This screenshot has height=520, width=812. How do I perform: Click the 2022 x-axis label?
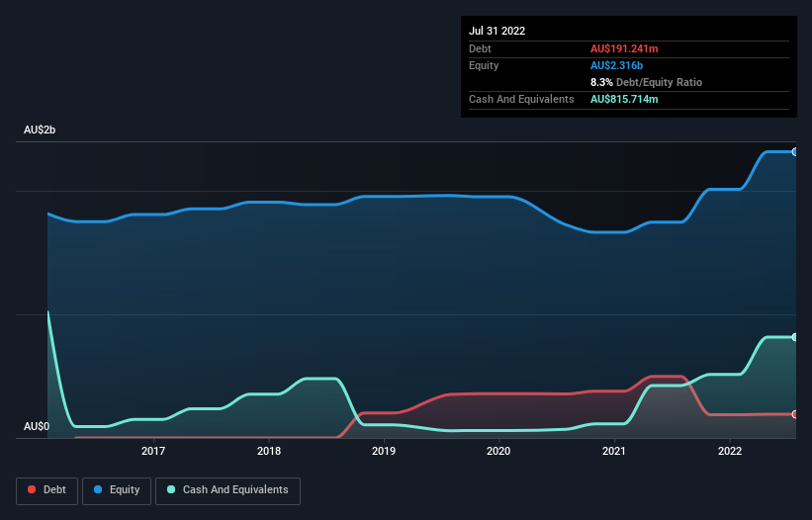(730, 451)
